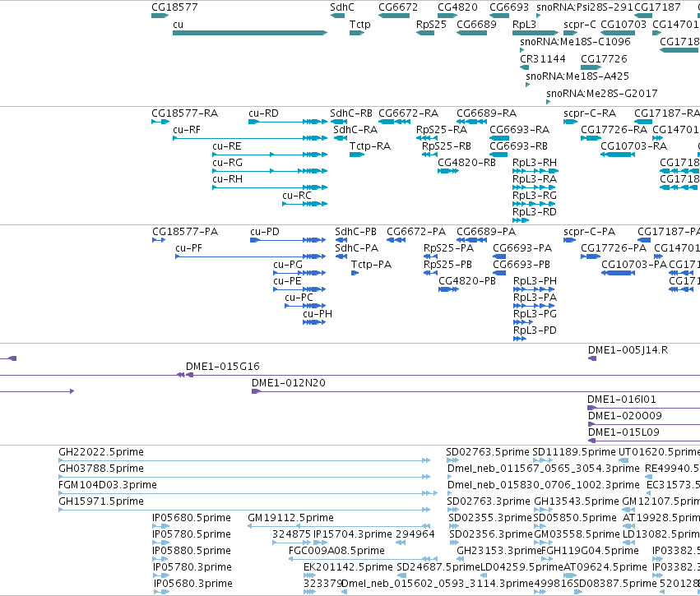The height and width of the screenshot is (596, 700).
Task: Select the cu-RH transcript
Action: coord(270,187)
